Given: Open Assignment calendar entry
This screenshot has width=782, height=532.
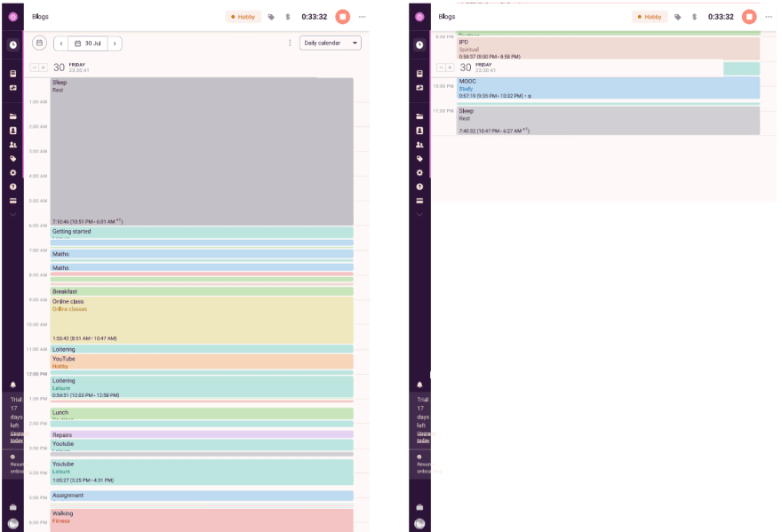Looking at the screenshot, I should click(x=202, y=496).
